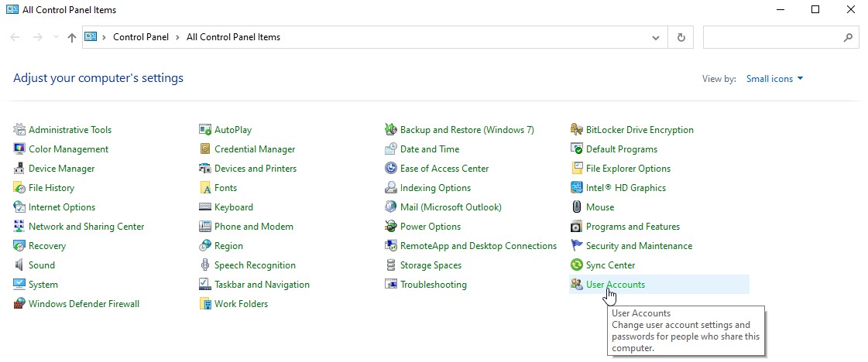
Task: Click the Mouse icon
Action: coord(577,207)
